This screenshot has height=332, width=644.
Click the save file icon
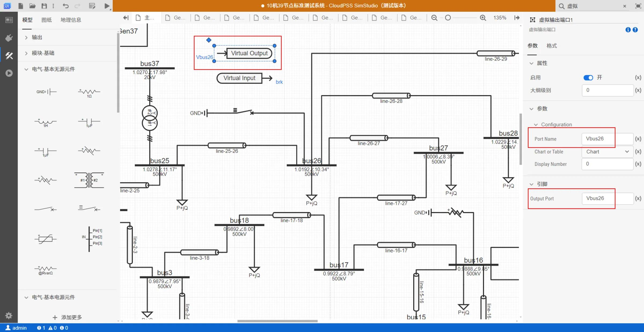click(44, 6)
